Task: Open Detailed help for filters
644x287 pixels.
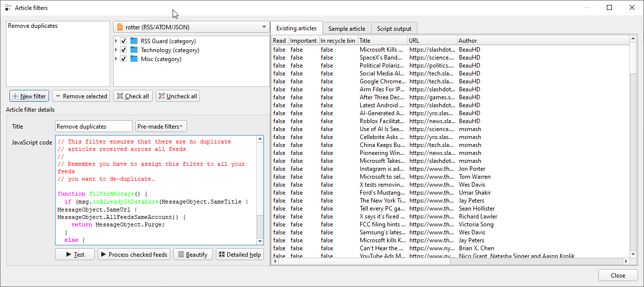Action: 239,255
